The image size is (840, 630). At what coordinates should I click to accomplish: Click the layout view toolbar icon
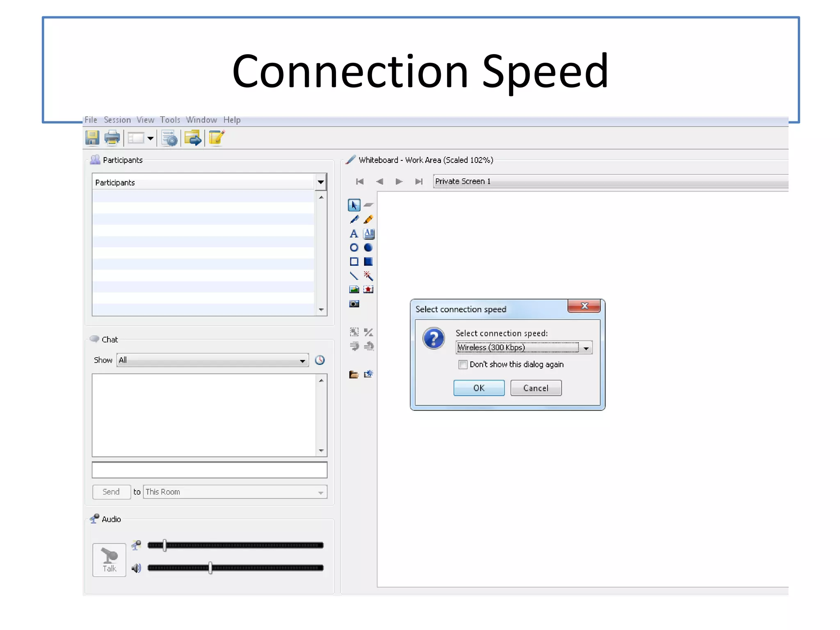coord(136,138)
